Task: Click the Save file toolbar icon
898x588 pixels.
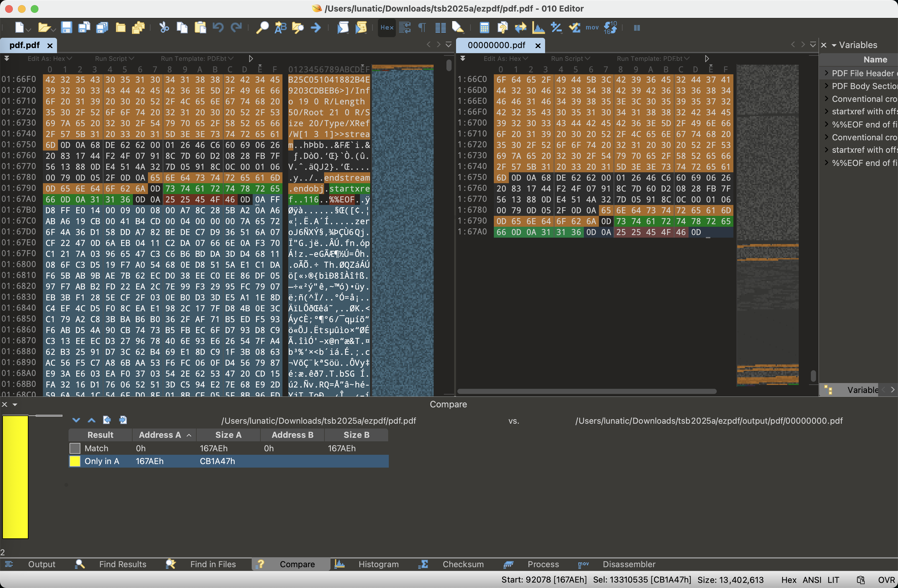Action: pyautogui.click(x=66, y=28)
